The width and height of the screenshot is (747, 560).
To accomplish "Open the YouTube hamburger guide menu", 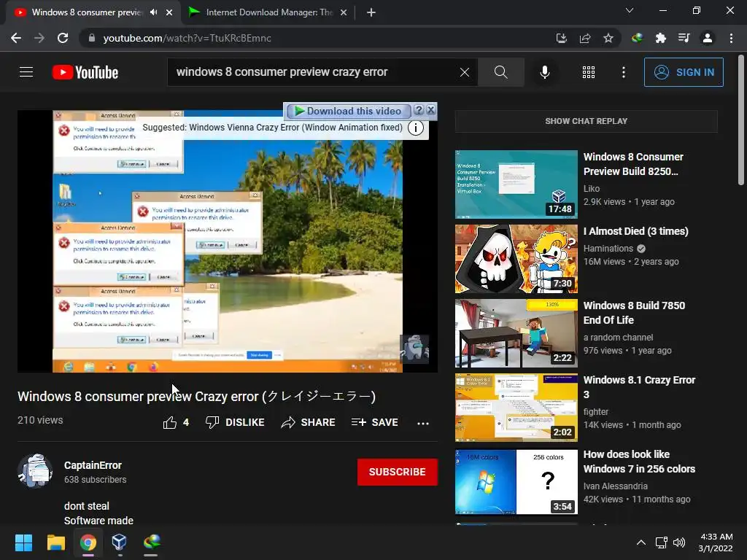I will point(26,72).
